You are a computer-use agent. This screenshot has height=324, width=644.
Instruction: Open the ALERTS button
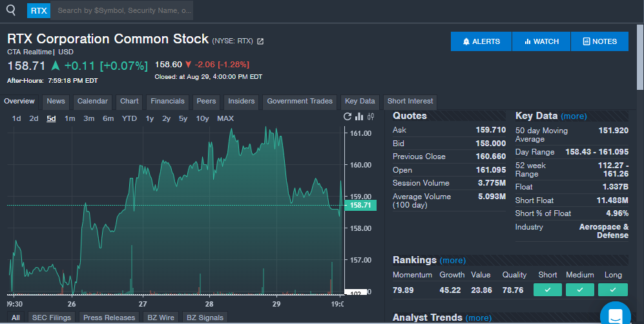481,41
